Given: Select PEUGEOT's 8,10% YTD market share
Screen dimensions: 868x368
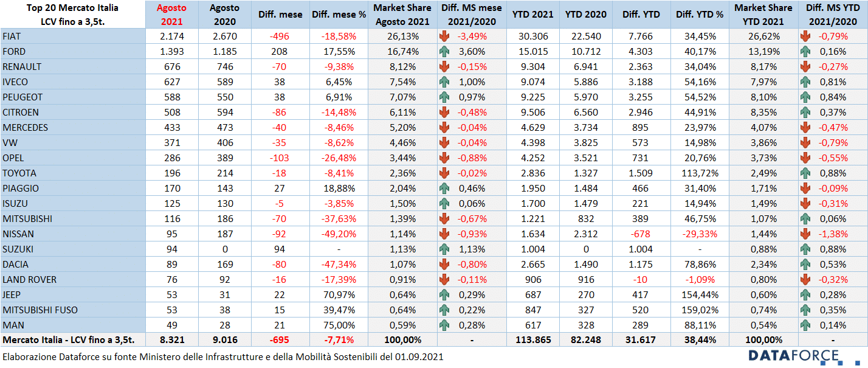Looking at the screenshot, I should [x=763, y=97].
